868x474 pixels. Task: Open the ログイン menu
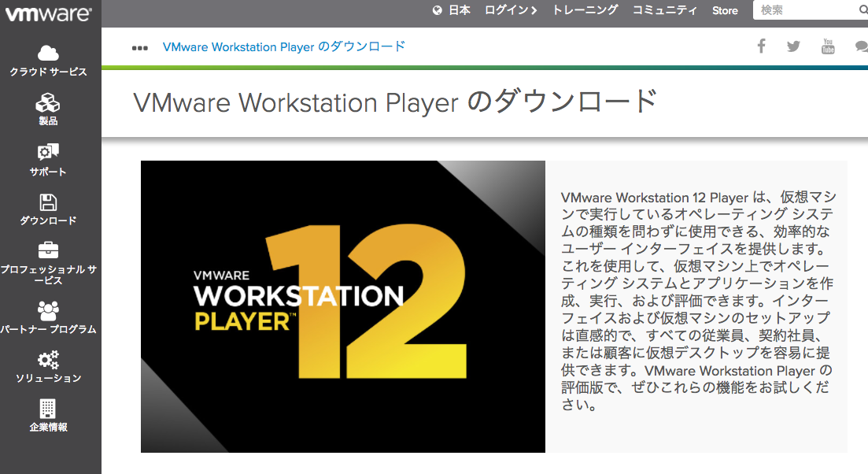click(x=511, y=10)
